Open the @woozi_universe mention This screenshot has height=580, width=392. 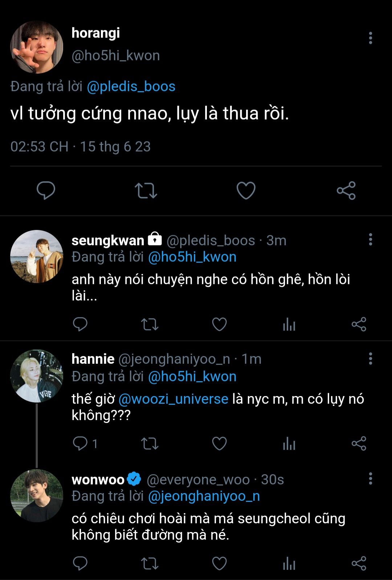tap(173, 399)
